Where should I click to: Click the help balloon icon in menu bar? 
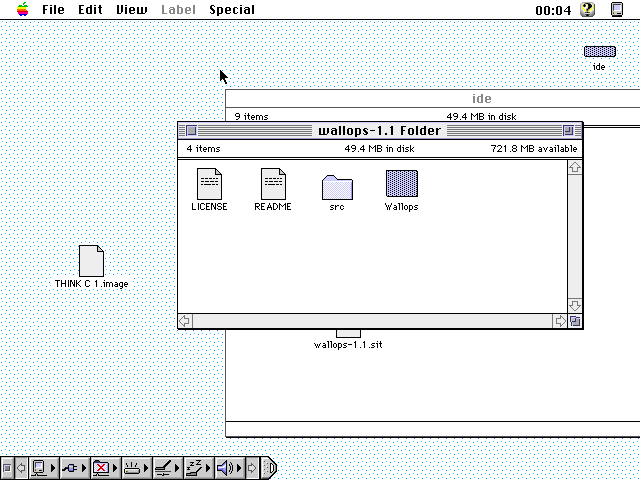588,9
